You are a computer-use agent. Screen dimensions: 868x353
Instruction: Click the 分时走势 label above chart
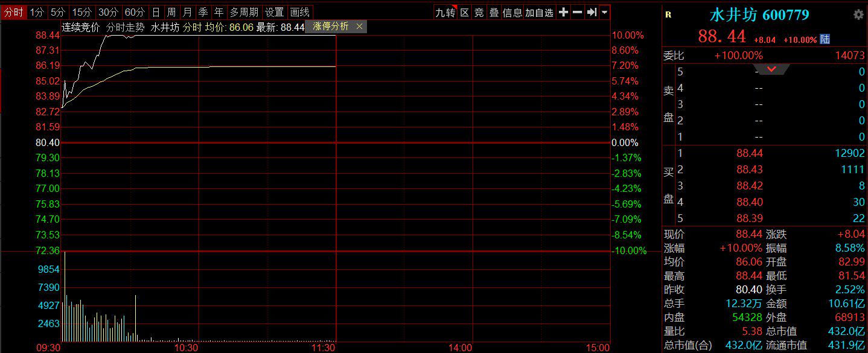[125, 27]
